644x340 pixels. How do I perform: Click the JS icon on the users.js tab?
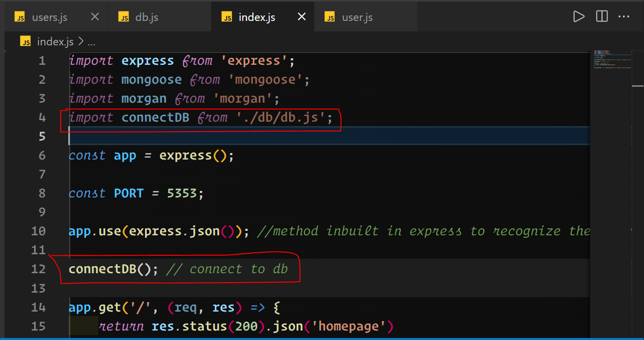pos(20,16)
